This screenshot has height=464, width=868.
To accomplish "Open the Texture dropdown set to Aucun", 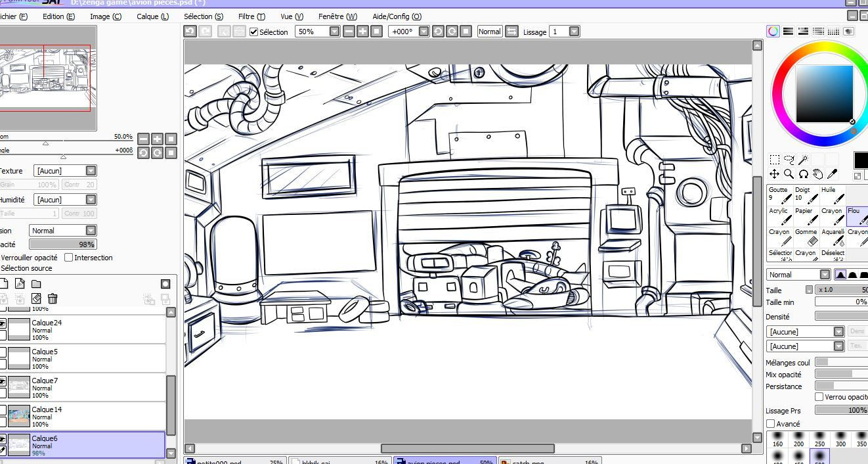I will coord(65,171).
